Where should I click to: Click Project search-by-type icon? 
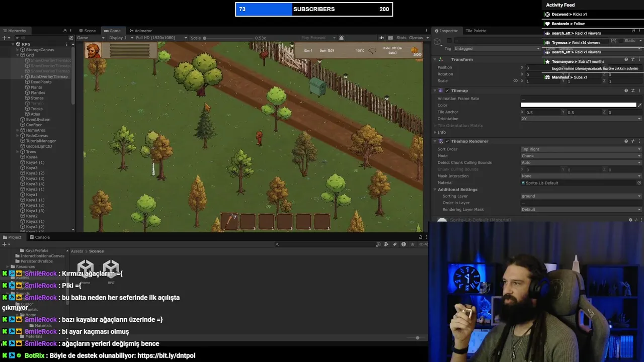[386, 244]
